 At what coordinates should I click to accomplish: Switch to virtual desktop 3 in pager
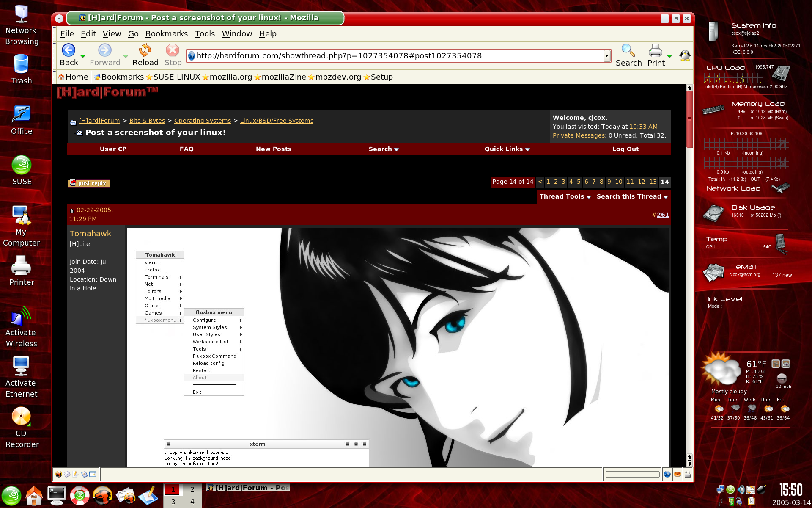[x=173, y=502]
